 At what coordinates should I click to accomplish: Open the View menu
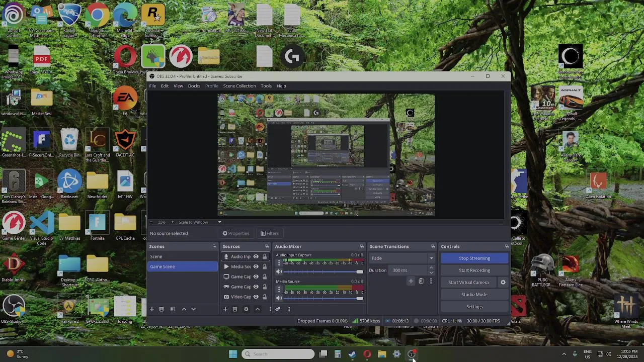(178, 86)
